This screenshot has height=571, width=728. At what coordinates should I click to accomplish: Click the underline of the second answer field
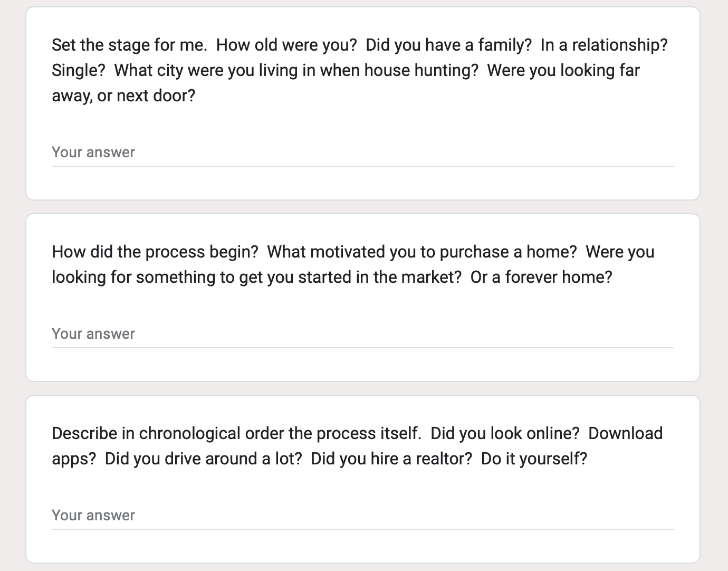(x=362, y=348)
